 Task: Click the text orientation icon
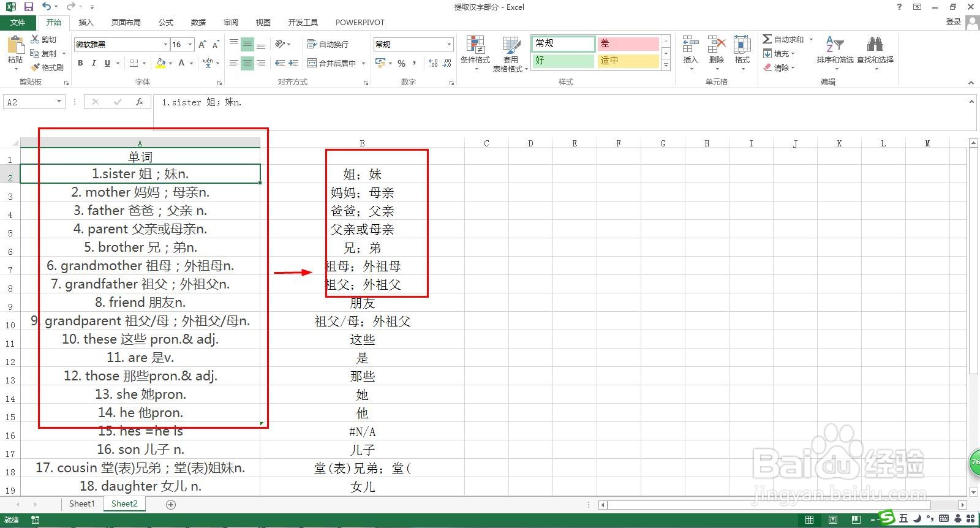[x=280, y=44]
